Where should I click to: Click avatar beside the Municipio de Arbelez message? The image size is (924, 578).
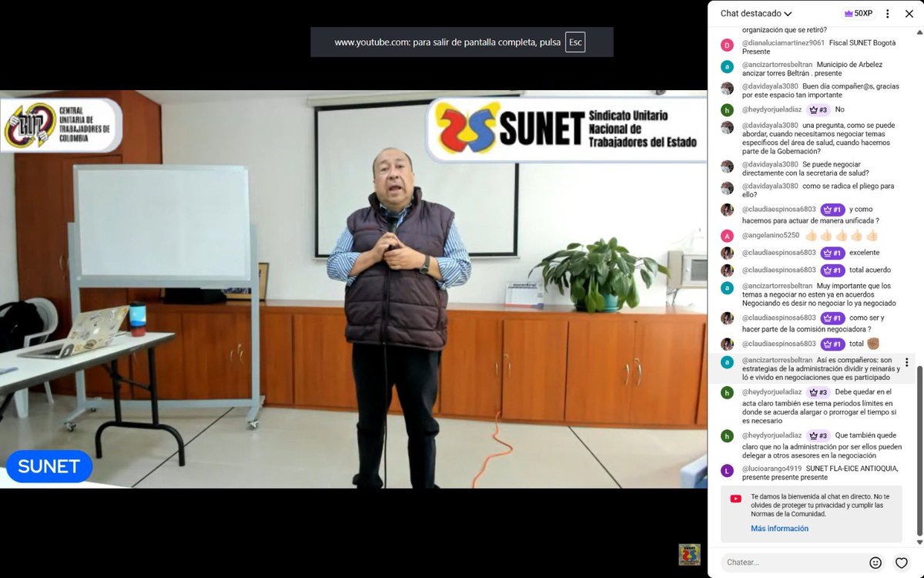tap(727, 66)
